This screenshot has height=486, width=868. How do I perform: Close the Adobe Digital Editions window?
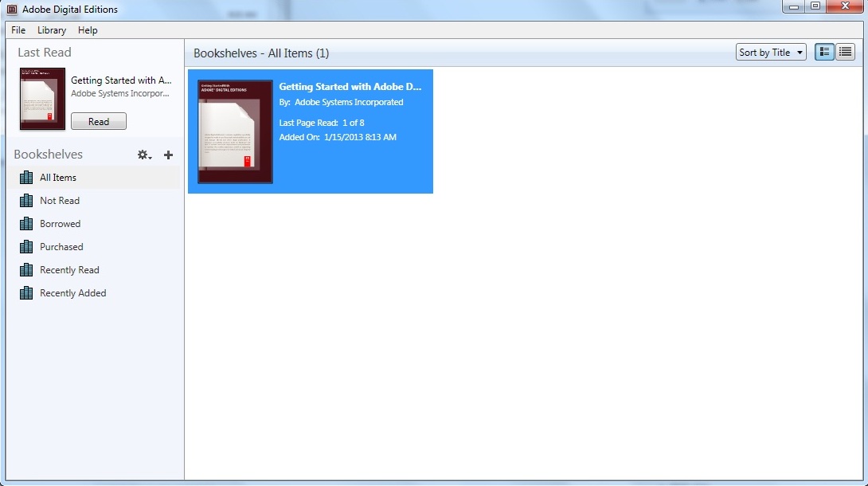point(845,6)
